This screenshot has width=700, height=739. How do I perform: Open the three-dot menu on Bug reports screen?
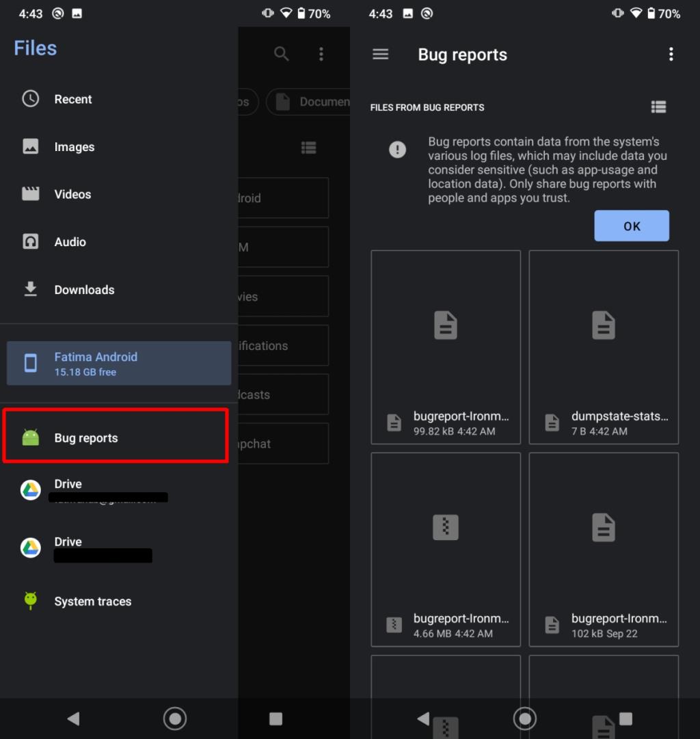tap(671, 55)
